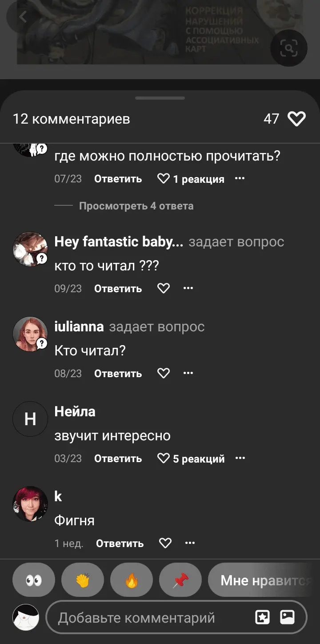
Task: Choose 'Мне нравится' quick reply chip
Action: [265, 580]
